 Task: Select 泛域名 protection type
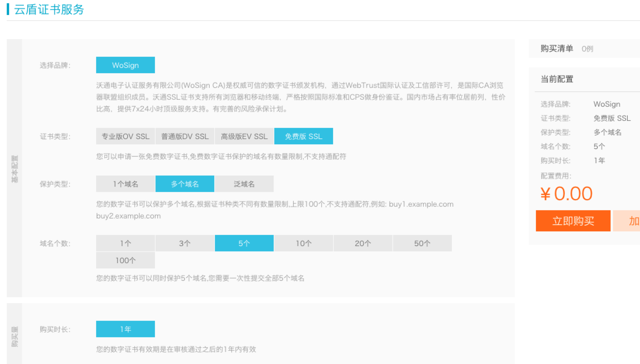pyautogui.click(x=244, y=184)
